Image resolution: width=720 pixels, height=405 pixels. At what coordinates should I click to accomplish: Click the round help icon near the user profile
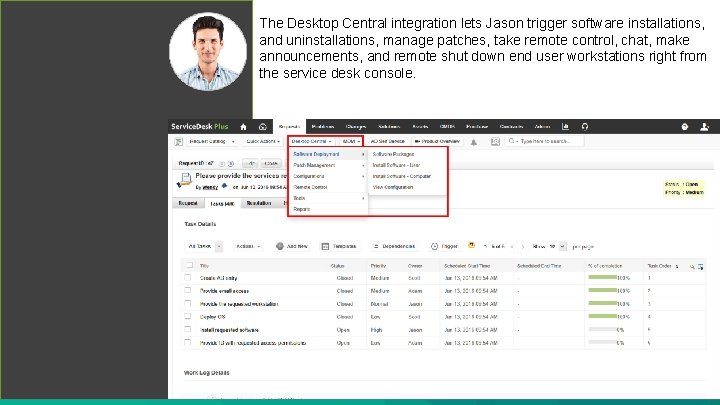click(685, 127)
